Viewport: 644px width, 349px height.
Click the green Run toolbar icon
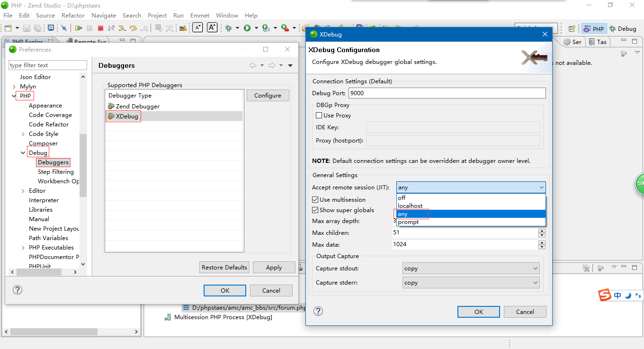tap(247, 28)
